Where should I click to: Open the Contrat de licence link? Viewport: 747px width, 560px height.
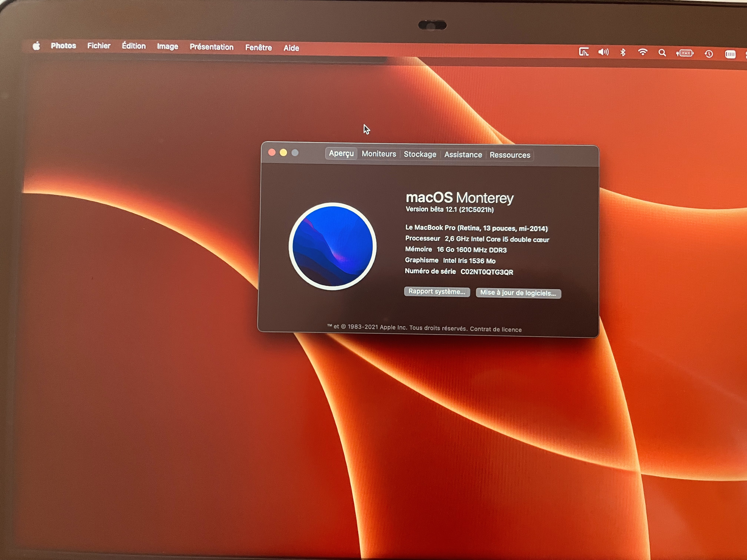[496, 329]
